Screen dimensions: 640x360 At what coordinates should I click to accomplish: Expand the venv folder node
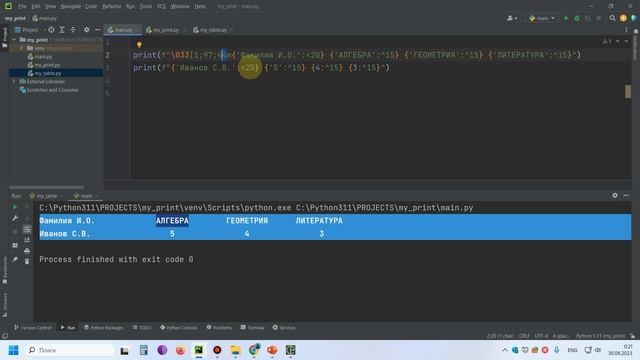[22, 48]
